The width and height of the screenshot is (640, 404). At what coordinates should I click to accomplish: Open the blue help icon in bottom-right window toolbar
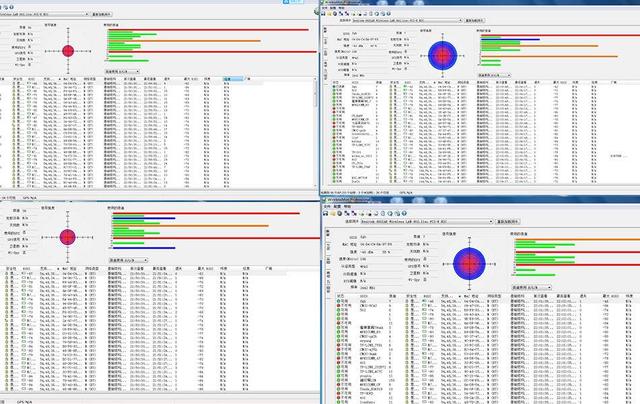tap(404, 213)
